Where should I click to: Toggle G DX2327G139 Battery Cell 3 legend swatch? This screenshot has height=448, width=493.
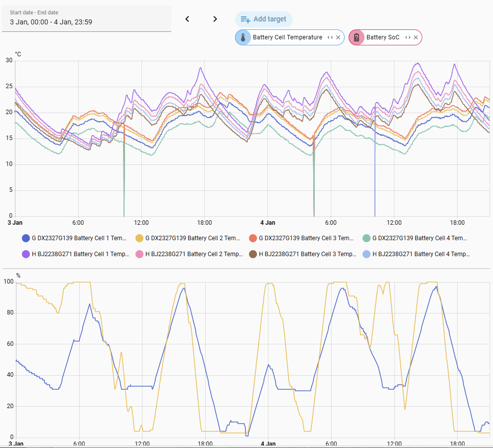253,238
